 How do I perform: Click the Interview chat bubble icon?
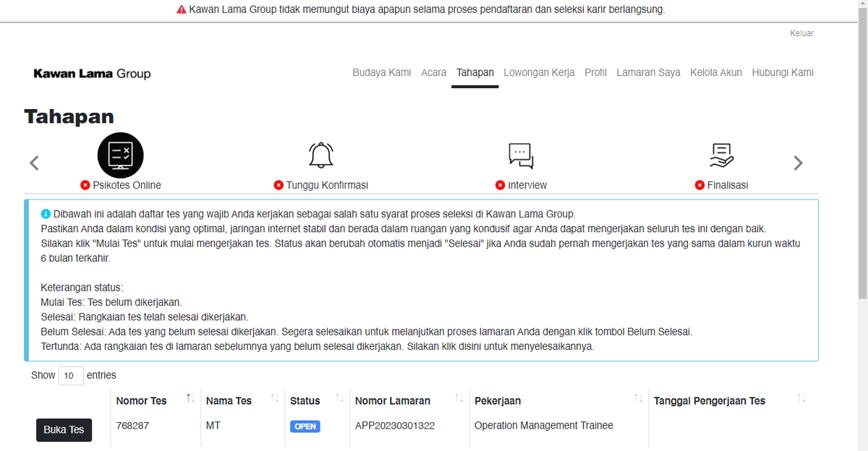[x=521, y=155]
